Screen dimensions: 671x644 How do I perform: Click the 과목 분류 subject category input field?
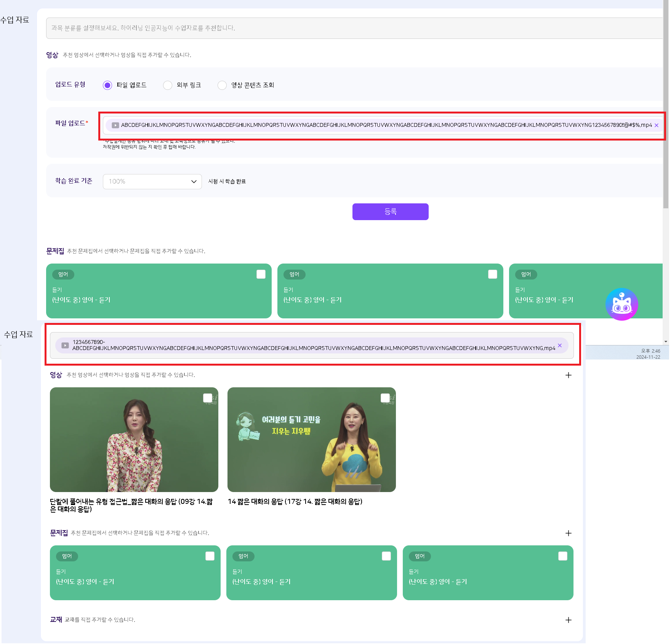pyautogui.click(x=354, y=28)
